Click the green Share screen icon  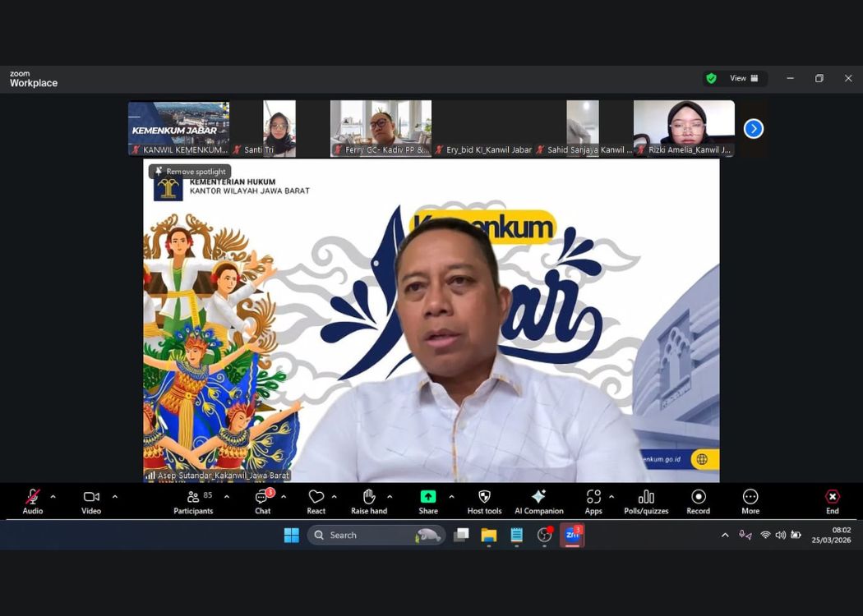428,498
